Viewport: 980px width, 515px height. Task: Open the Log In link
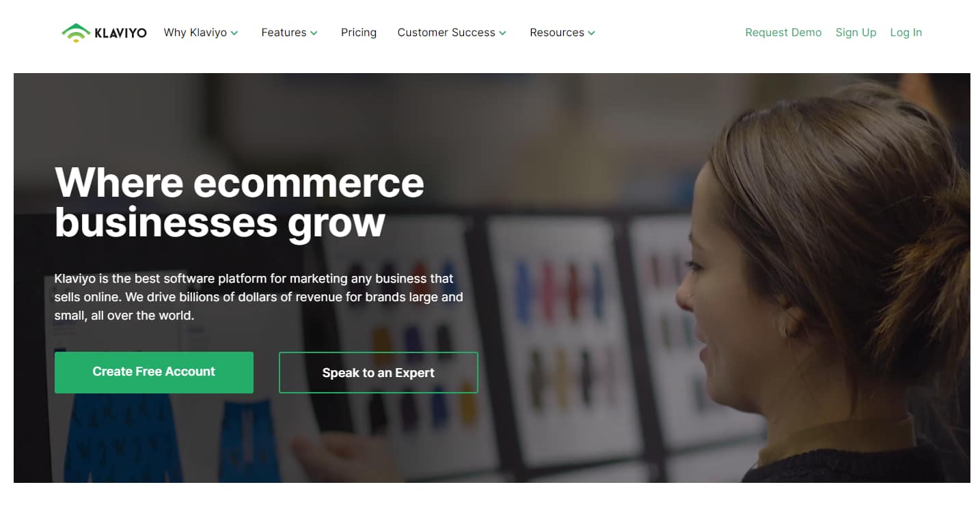906,33
